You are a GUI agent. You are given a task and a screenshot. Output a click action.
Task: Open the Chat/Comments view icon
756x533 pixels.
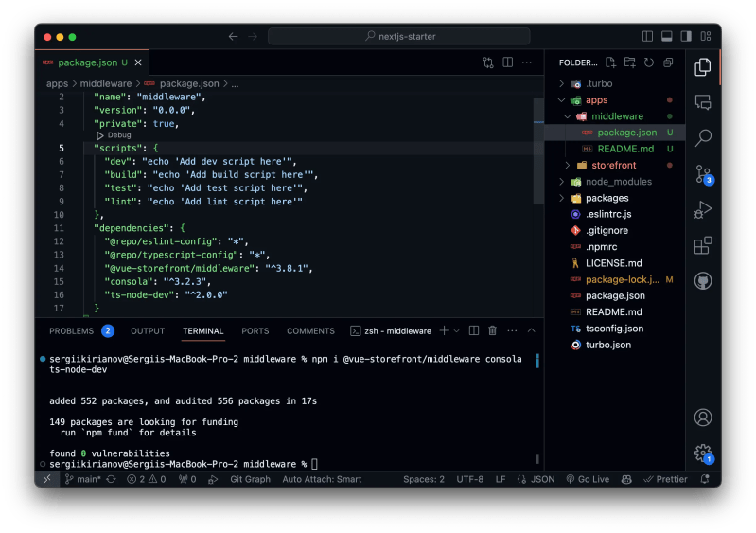702,102
